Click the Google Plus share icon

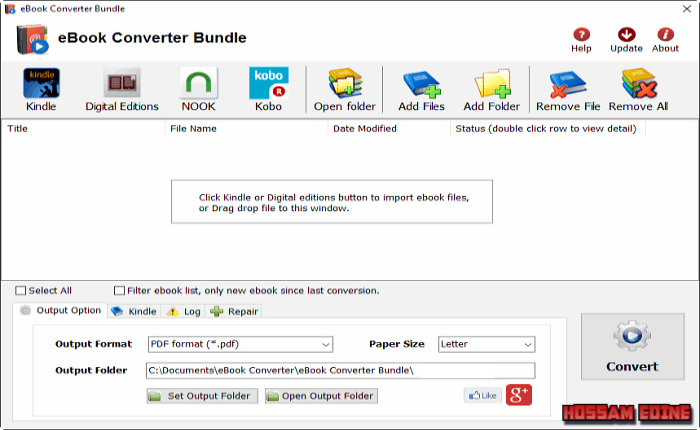(x=519, y=395)
